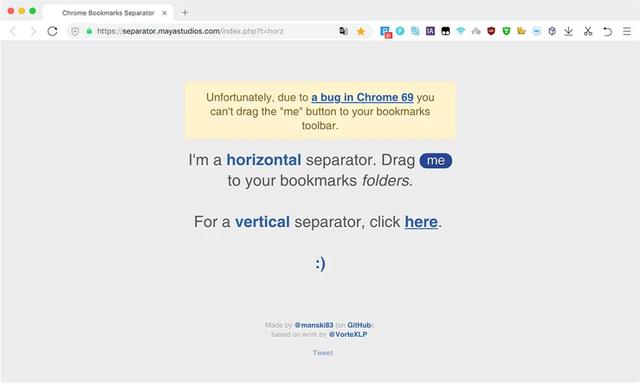
Task: Click the yellow folder extension icon
Action: (x=521, y=31)
